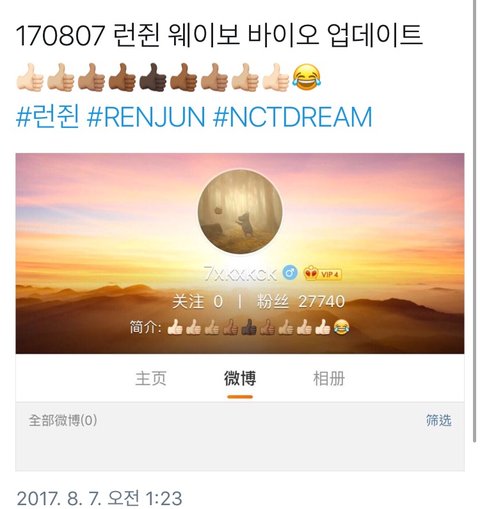
Task: Click the laughing-crying emoji in the tweet
Action: click(x=306, y=77)
